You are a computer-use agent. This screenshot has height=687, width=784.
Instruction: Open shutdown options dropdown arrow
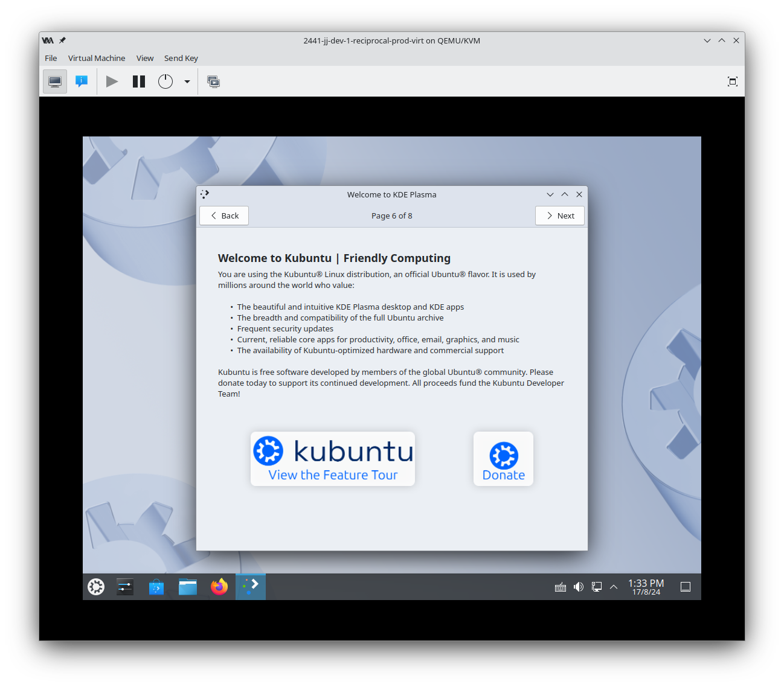187,81
